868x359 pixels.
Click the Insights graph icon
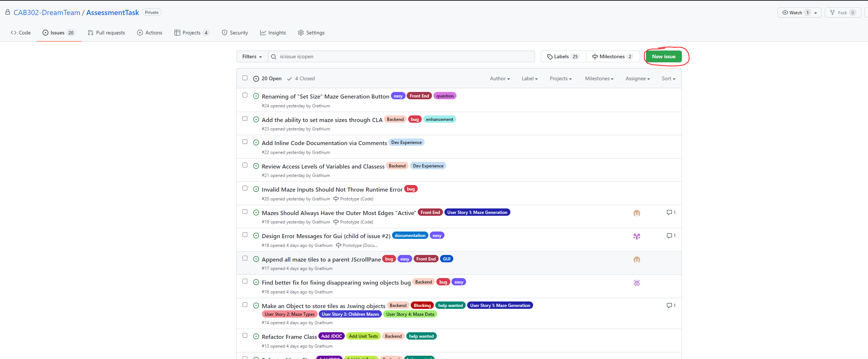[x=263, y=33]
